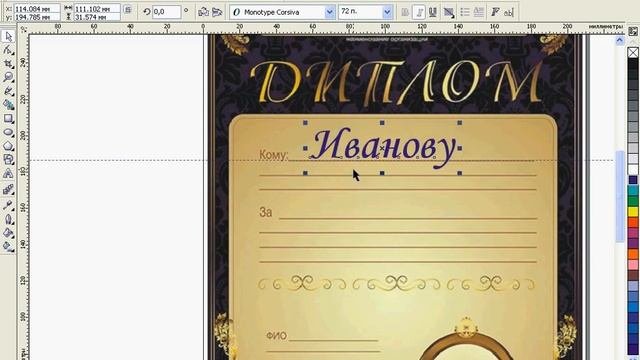640x360 pixels.
Task: Click the rotation angle field 0,0
Action: pos(166,12)
